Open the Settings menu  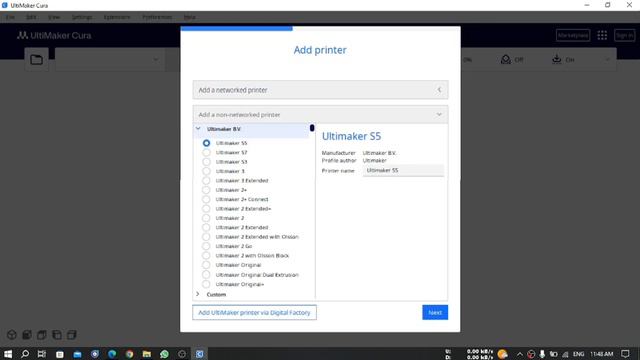click(x=82, y=17)
